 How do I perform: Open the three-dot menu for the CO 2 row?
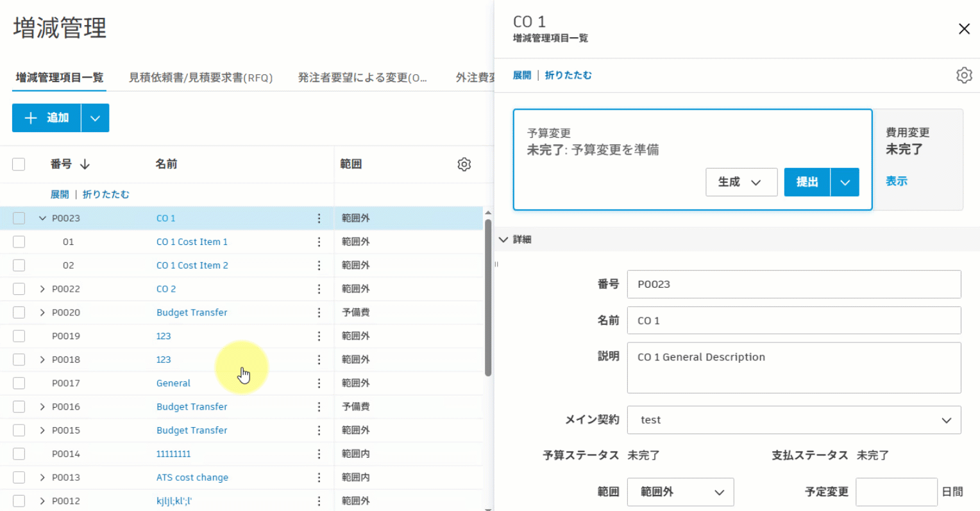coord(319,289)
